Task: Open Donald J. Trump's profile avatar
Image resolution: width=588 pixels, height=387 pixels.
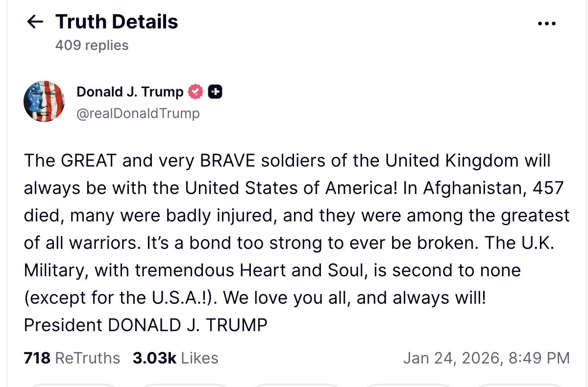Action: coord(44,101)
